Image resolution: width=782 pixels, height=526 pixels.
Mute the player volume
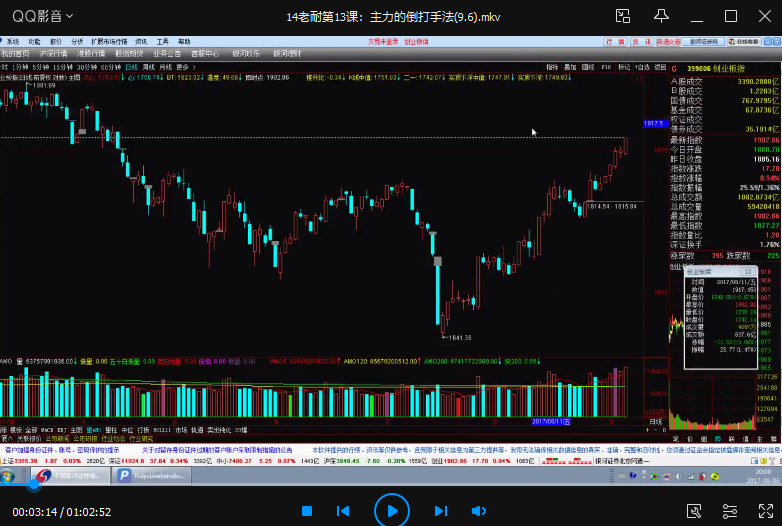pyautogui.click(x=478, y=511)
